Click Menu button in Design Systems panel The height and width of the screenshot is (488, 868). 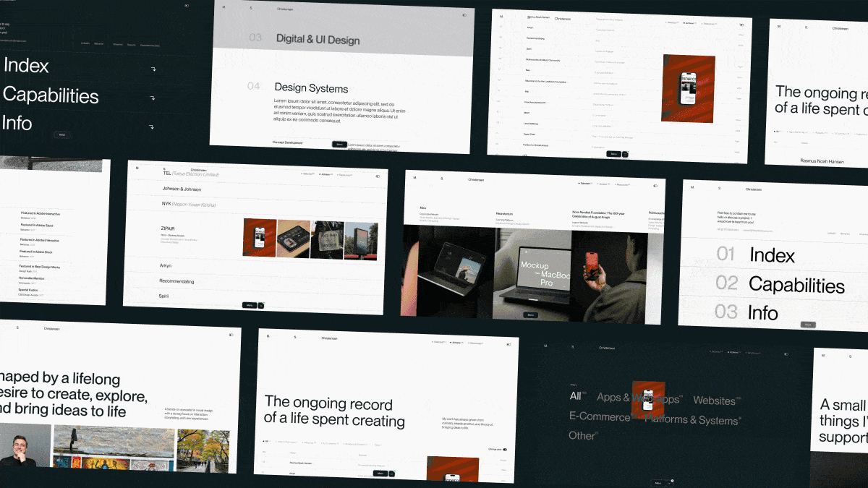pos(339,144)
